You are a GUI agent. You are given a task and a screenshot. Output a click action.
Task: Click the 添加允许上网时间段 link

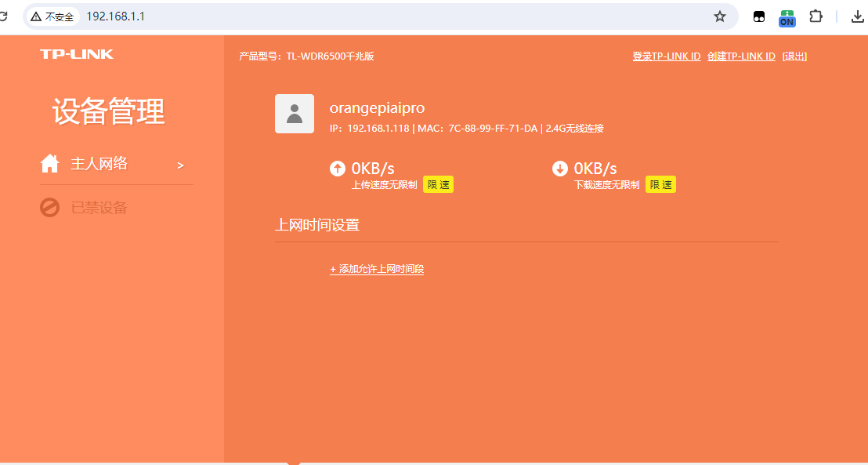(x=377, y=269)
